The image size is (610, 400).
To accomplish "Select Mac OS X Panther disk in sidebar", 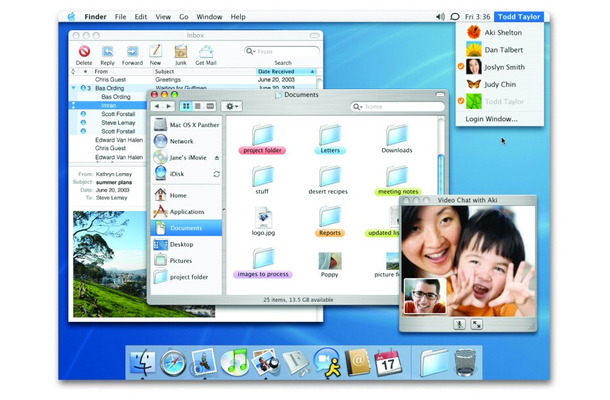I will (186, 125).
